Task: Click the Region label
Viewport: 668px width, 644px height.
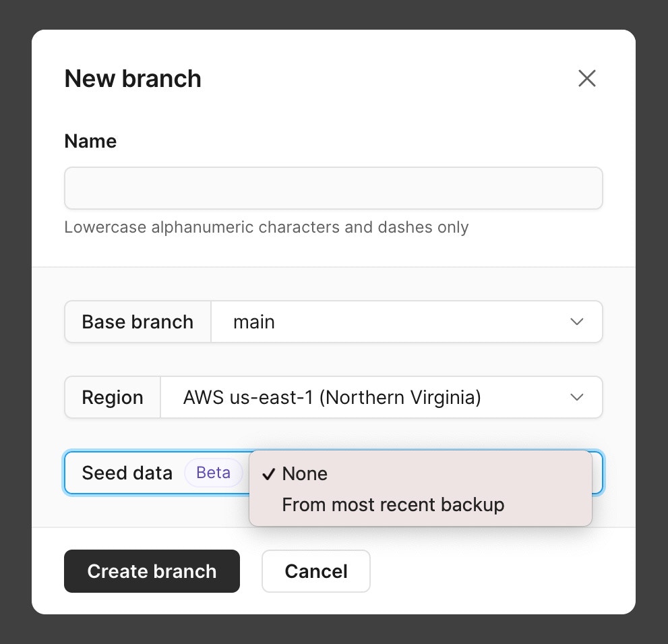Action: tap(112, 397)
